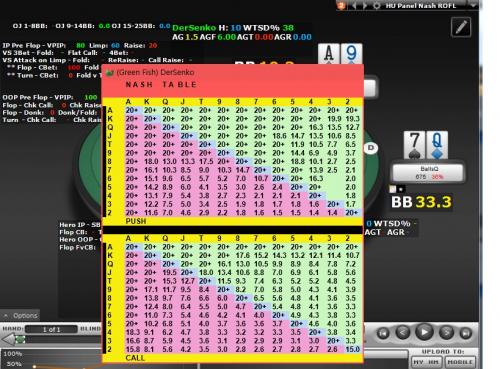This screenshot has height=369, width=500.
Task: Click the 16.6 cell in CALL table
Action: pos(132,341)
